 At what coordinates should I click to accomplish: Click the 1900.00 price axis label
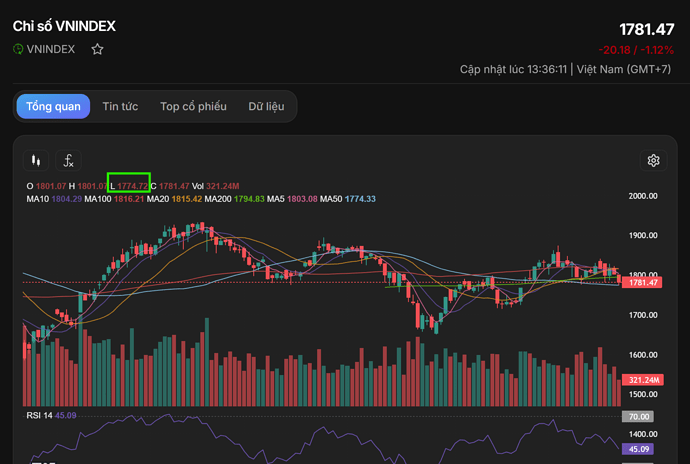pos(643,236)
